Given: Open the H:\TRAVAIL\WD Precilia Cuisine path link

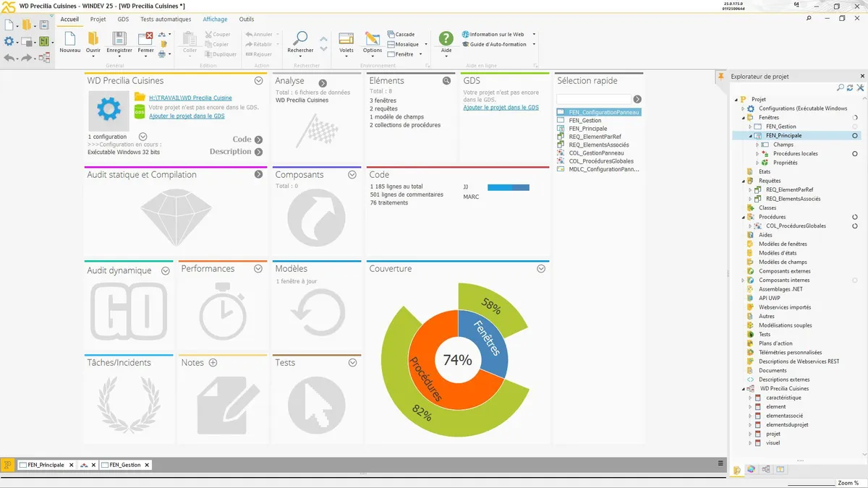Looking at the screenshot, I should click(x=190, y=98).
